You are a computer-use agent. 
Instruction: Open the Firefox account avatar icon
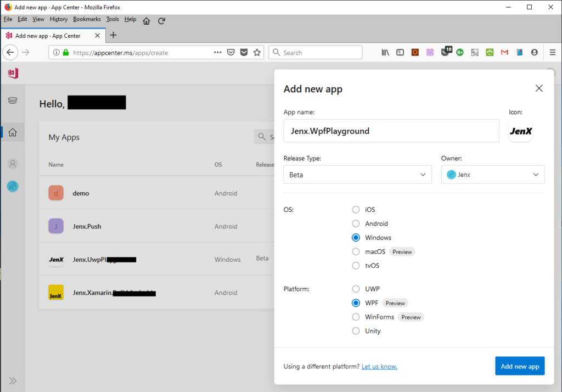(535, 52)
